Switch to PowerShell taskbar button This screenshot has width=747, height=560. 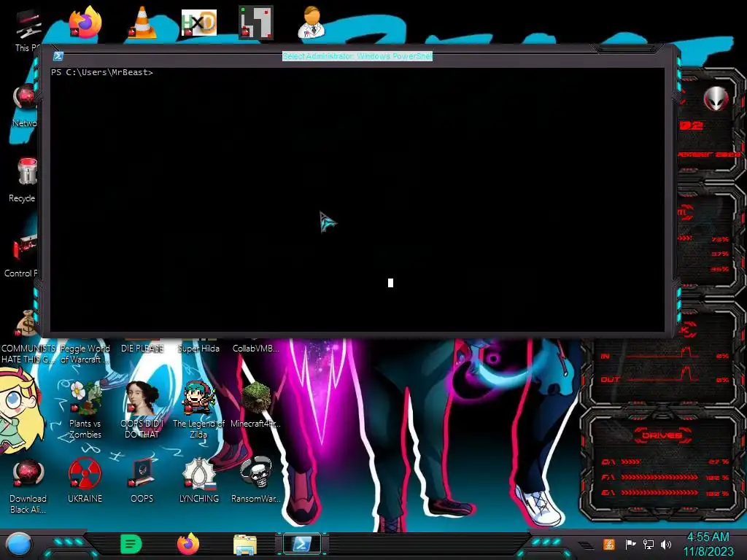tap(302, 544)
